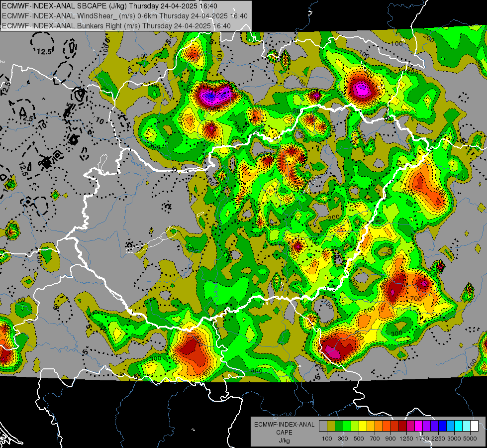The width and height of the screenshot is (487, 448).
Task: Select the purple swatch after the 1750 tick
Action: [426, 426]
